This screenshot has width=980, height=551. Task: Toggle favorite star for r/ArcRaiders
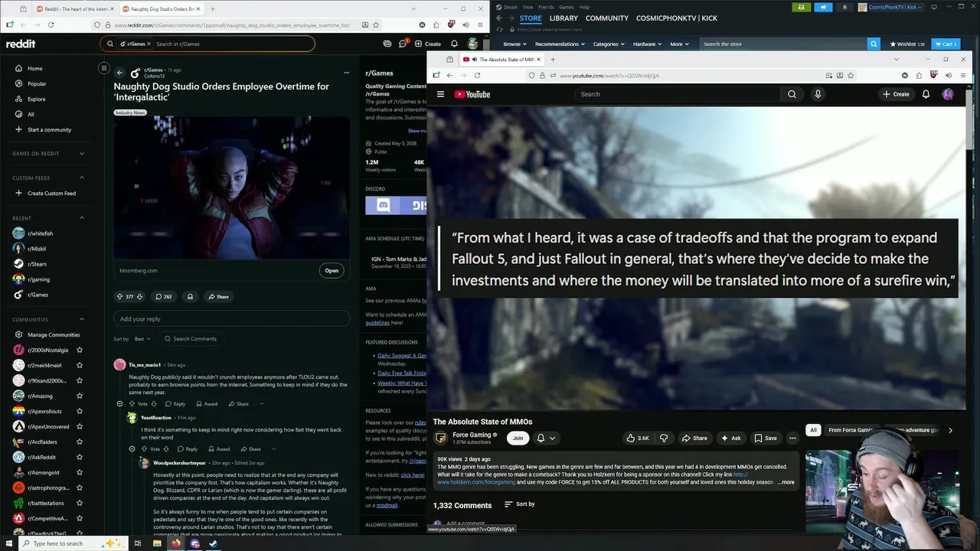click(80, 442)
